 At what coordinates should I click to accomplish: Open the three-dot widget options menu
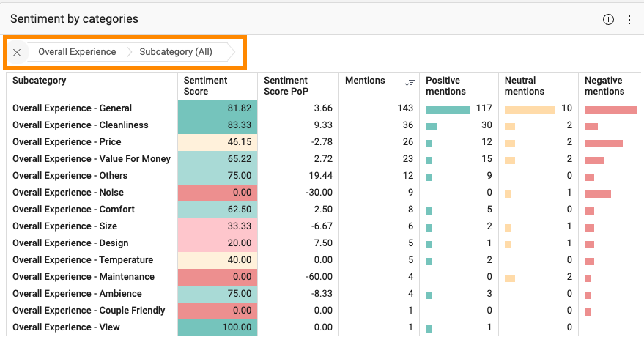[629, 20]
